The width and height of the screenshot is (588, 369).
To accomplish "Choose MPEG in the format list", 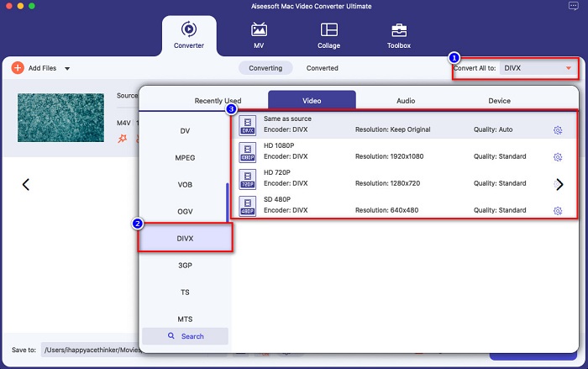I will pos(185,158).
